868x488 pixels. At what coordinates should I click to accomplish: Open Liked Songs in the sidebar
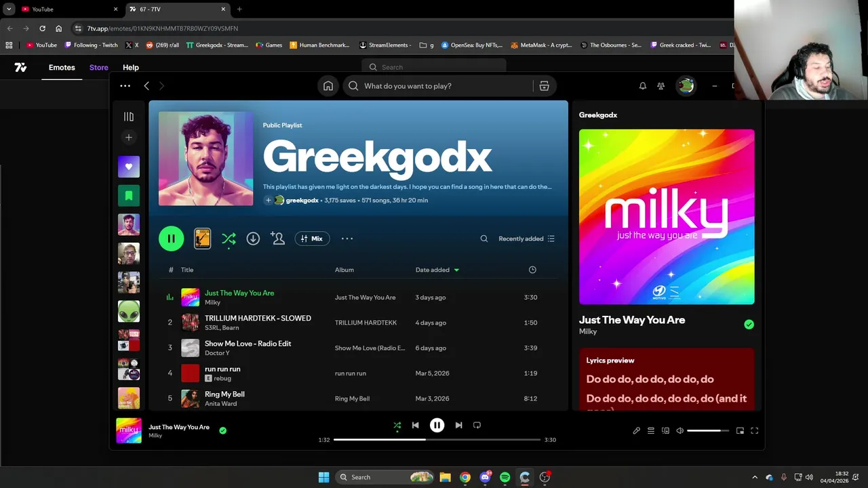129,167
